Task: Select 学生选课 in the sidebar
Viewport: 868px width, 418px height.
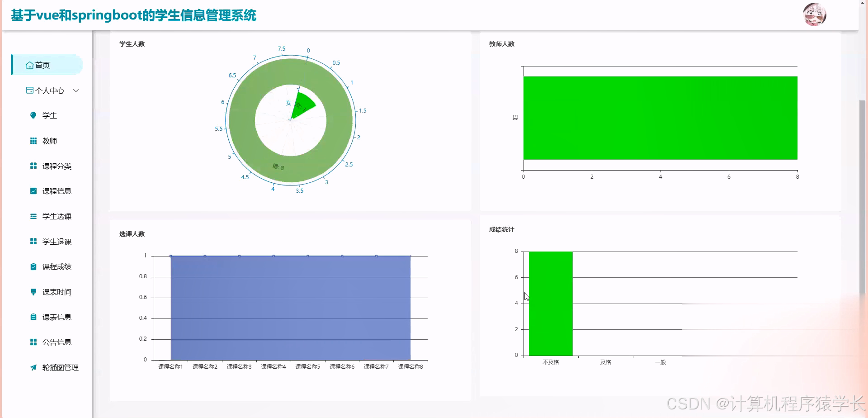Action: tap(47, 216)
